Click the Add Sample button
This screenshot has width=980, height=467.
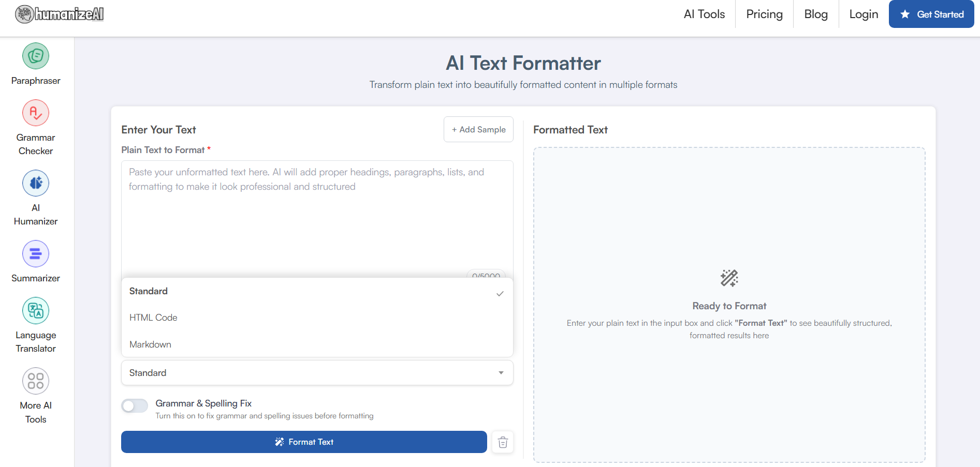coord(478,129)
